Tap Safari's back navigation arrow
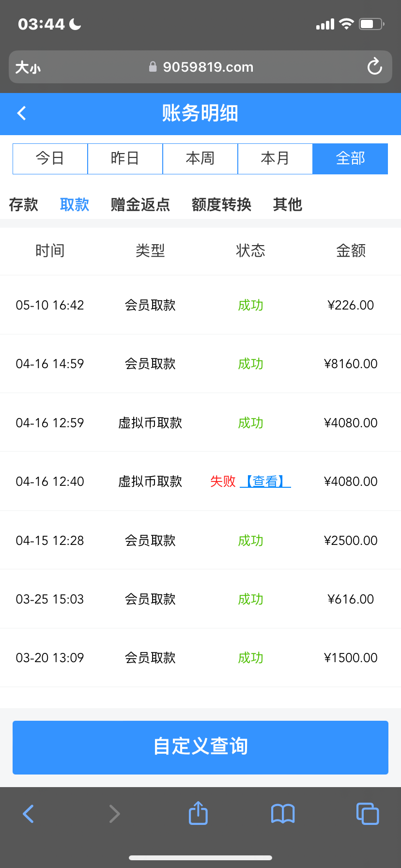 [29, 814]
